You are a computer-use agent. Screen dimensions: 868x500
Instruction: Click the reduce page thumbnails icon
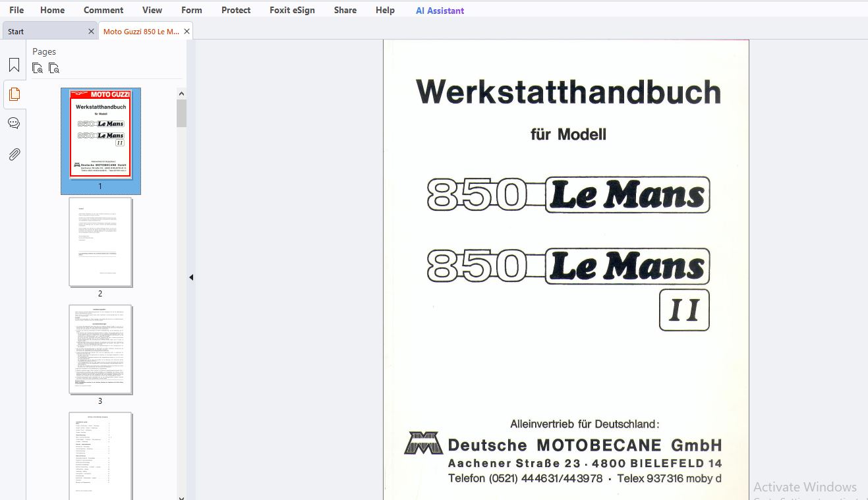tap(54, 68)
